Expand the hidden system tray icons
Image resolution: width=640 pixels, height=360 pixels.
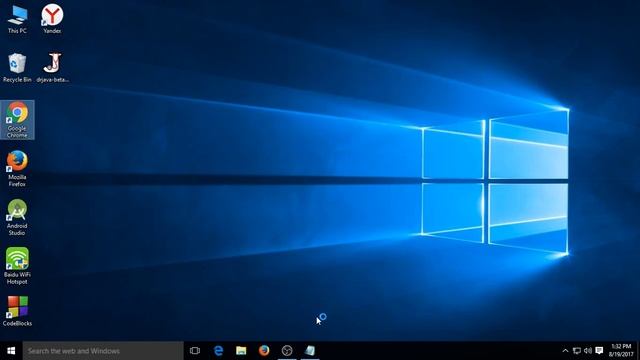point(565,351)
